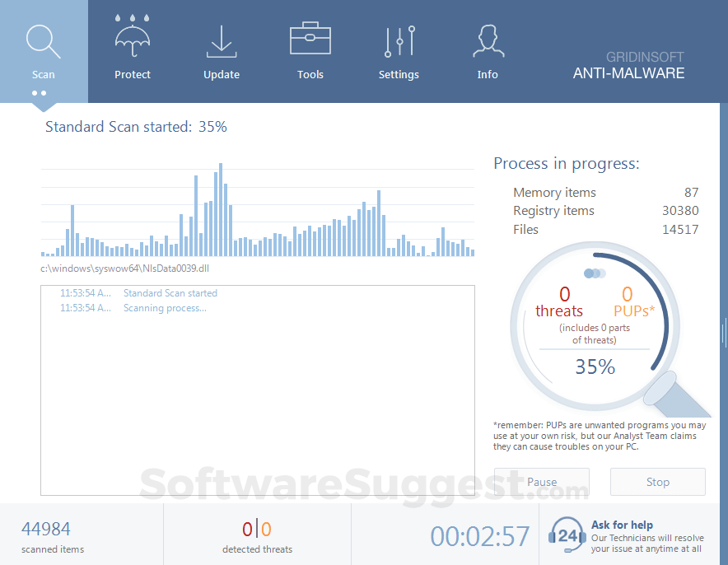Image resolution: width=728 pixels, height=565 pixels.
Task: Click the 35% circular progress indicator
Action: 595,367
